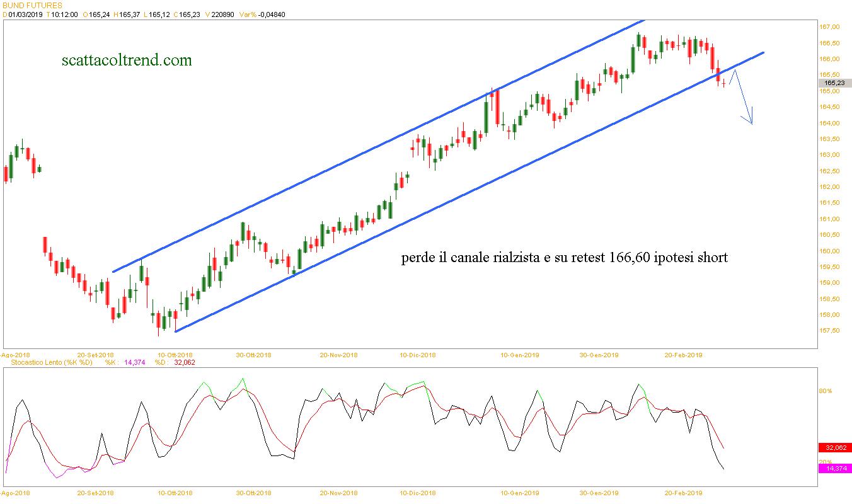Click the BUND FUTURES chart title

(x=32, y=5)
